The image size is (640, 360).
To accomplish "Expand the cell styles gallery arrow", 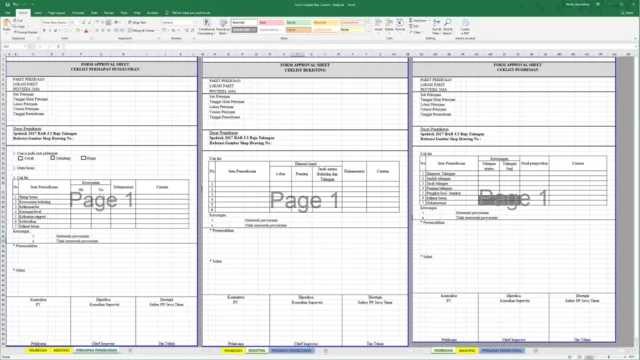I will [369, 31].
